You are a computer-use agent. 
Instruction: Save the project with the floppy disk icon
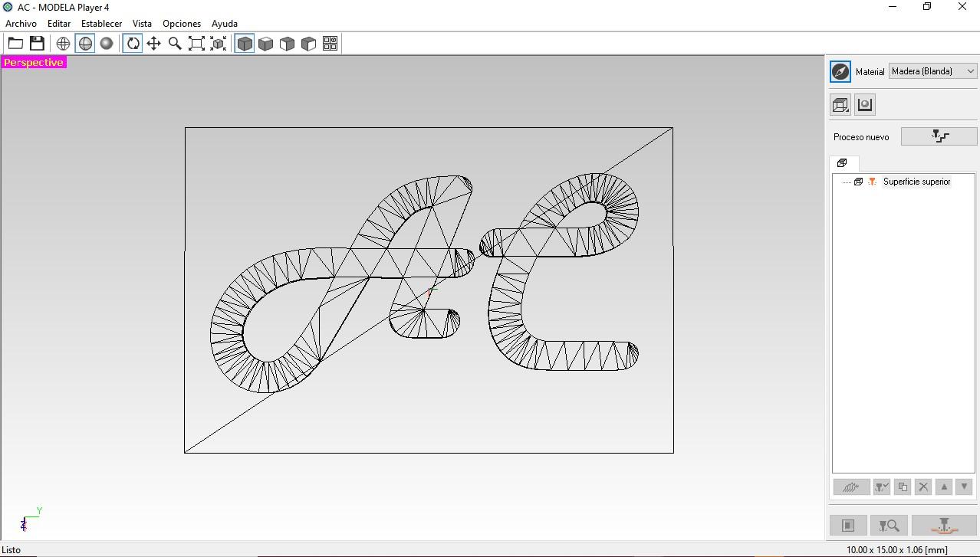(37, 44)
